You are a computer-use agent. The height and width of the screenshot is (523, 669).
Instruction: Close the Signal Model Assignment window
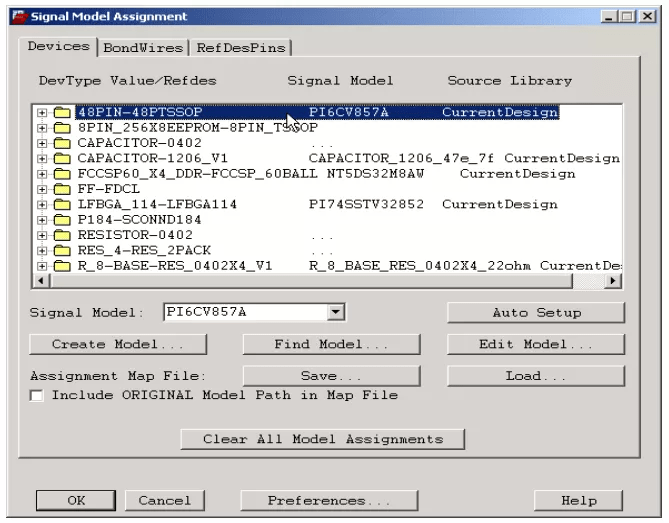pos(648,17)
